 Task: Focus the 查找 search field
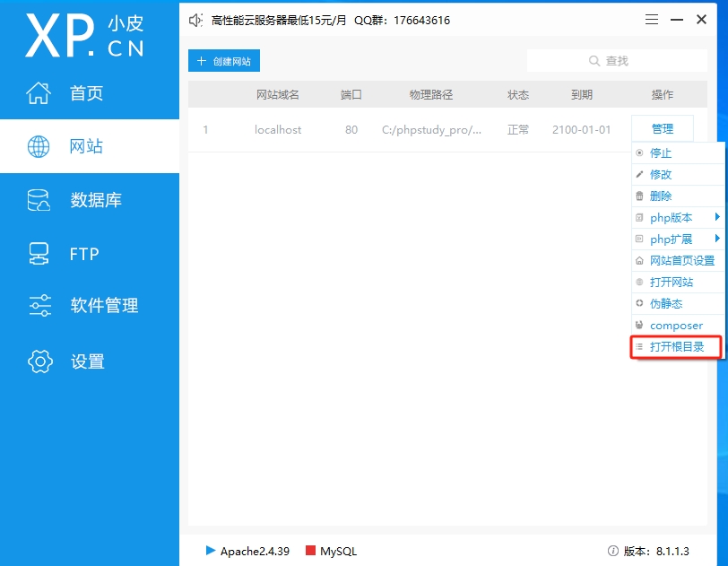point(617,61)
